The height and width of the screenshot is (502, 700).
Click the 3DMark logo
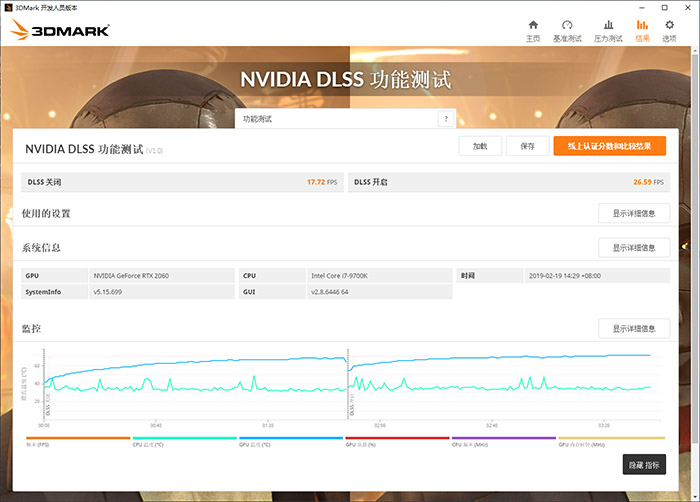[x=59, y=30]
